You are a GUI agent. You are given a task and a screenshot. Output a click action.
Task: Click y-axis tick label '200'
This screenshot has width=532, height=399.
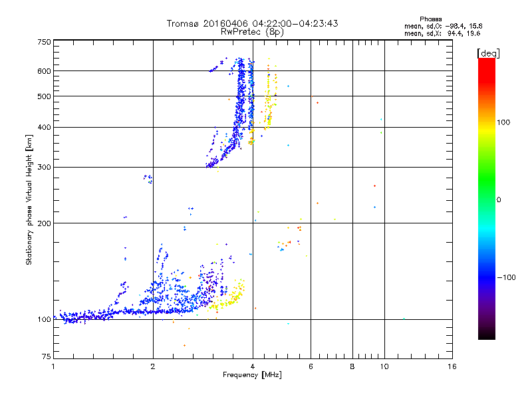(x=44, y=223)
